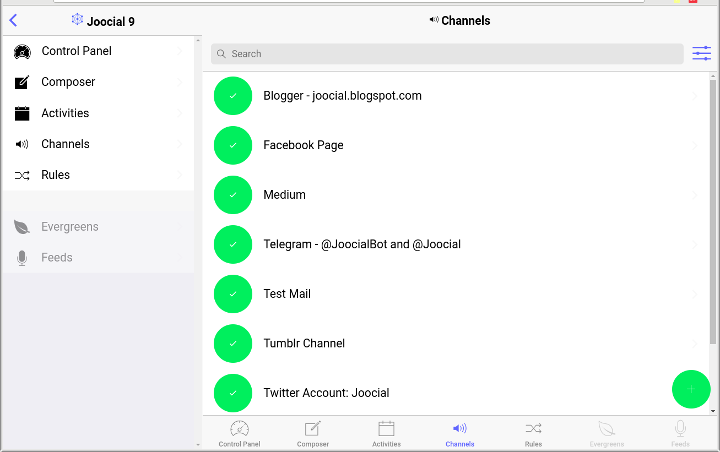
Task: Switch to Activities bottom tab
Action: click(x=386, y=434)
